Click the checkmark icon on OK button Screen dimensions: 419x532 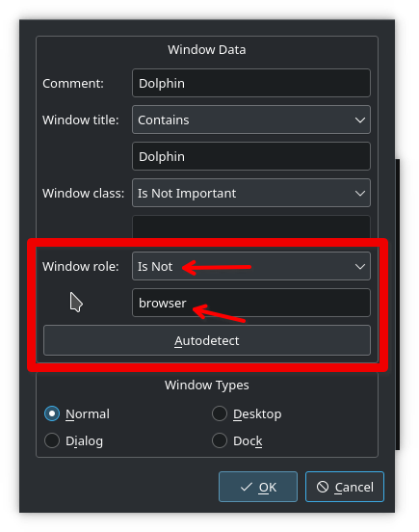click(247, 488)
